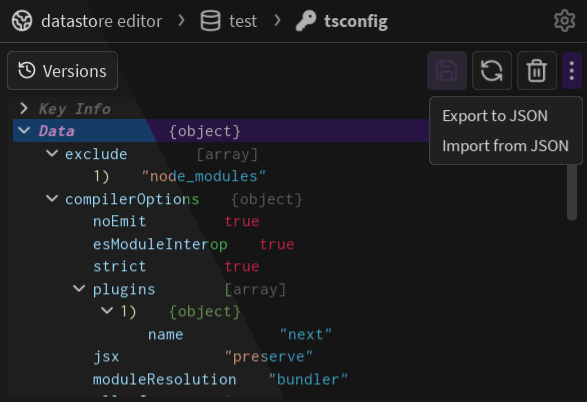Image resolution: width=587 pixels, height=402 pixels.
Task: Select the name key under plugins
Action: [x=165, y=334]
